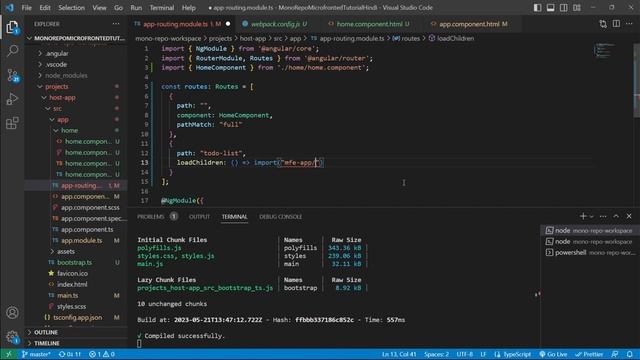The width and height of the screenshot is (640, 360).
Task: Click Prettier in status bar
Action: (589, 354)
